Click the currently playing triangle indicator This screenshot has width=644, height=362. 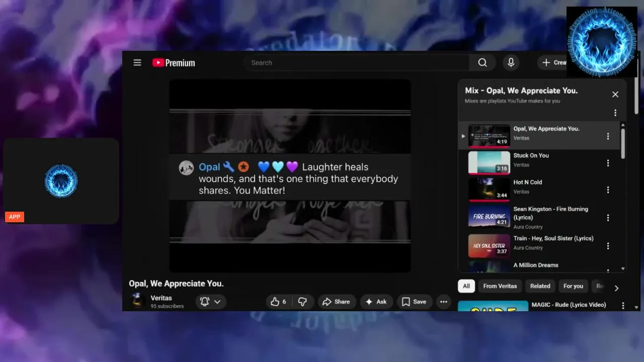pos(463,136)
